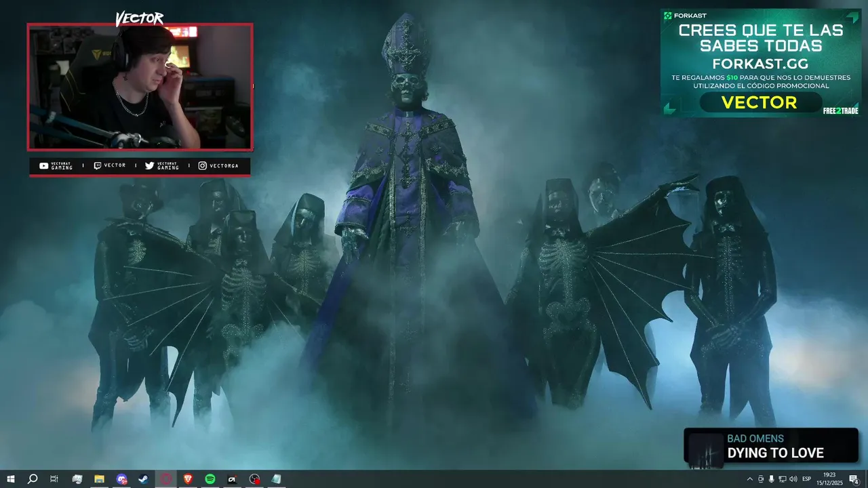The image size is (868, 488).
Task: Open the taskbar app icon beside Task View
Action: (77, 479)
